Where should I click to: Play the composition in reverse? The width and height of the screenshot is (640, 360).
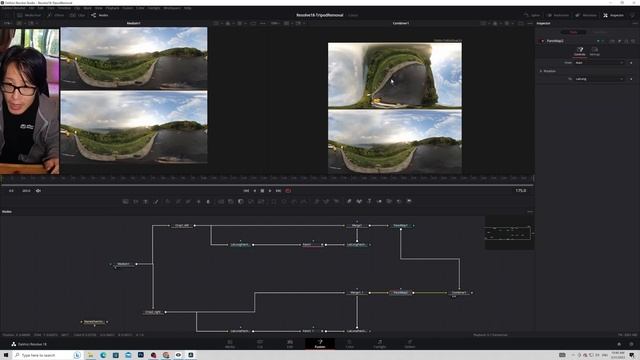(255, 191)
